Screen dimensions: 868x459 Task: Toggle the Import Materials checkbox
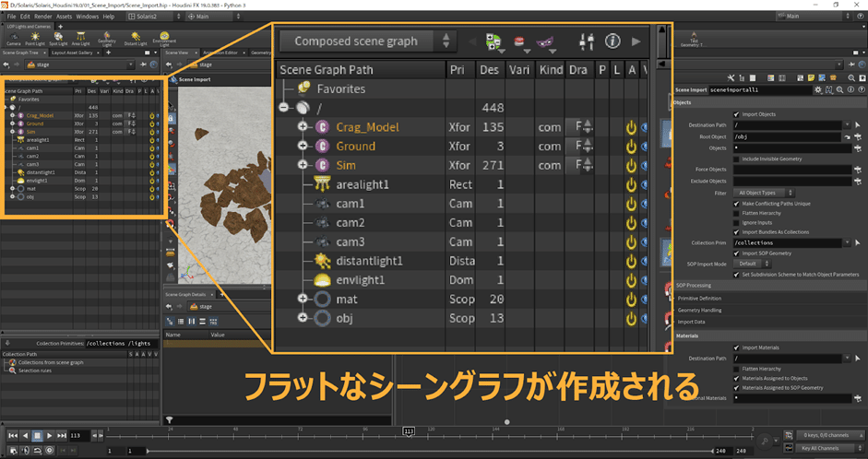coord(736,347)
